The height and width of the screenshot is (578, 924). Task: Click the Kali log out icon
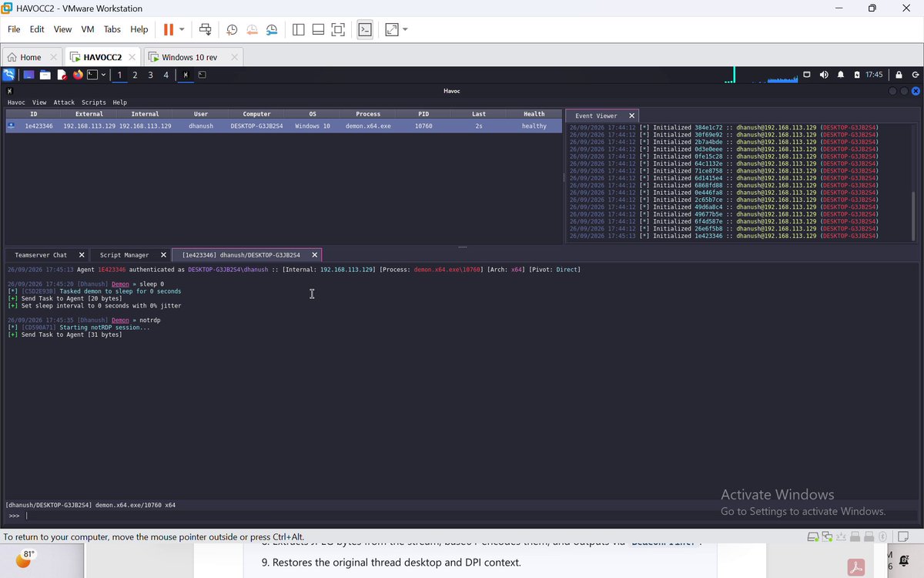pos(916,75)
